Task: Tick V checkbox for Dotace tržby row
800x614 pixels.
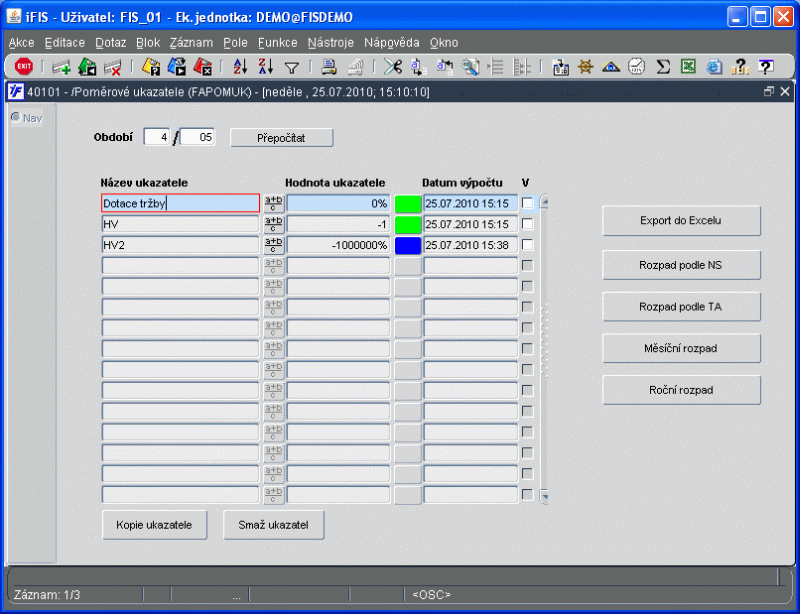Action: 528,203
